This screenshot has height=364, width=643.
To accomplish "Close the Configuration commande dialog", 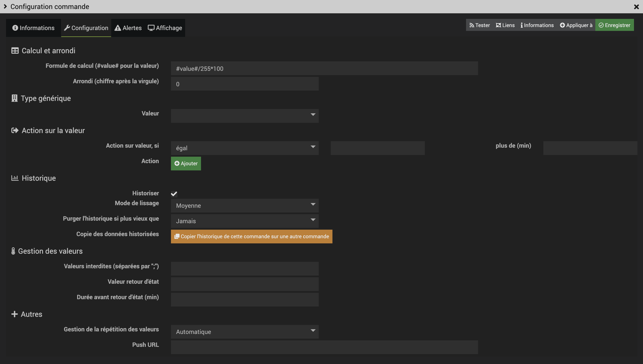I will coord(636,7).
